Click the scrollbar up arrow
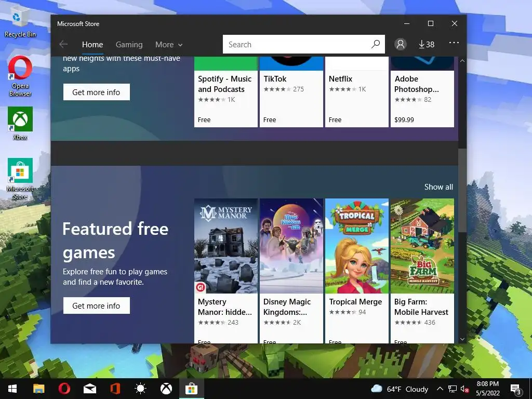 pos(462,61)
